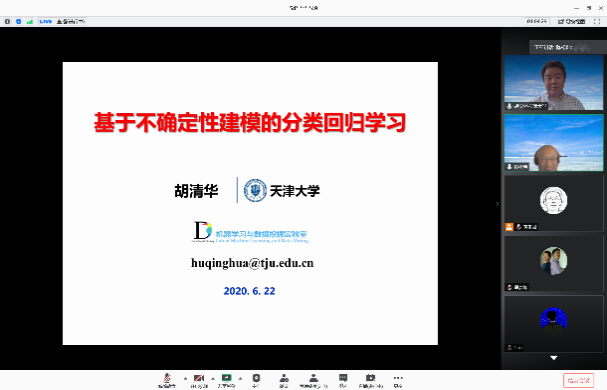The image size is (607, 390).
Task: Click the red leave meeting button
Action: tap(578, 380)
